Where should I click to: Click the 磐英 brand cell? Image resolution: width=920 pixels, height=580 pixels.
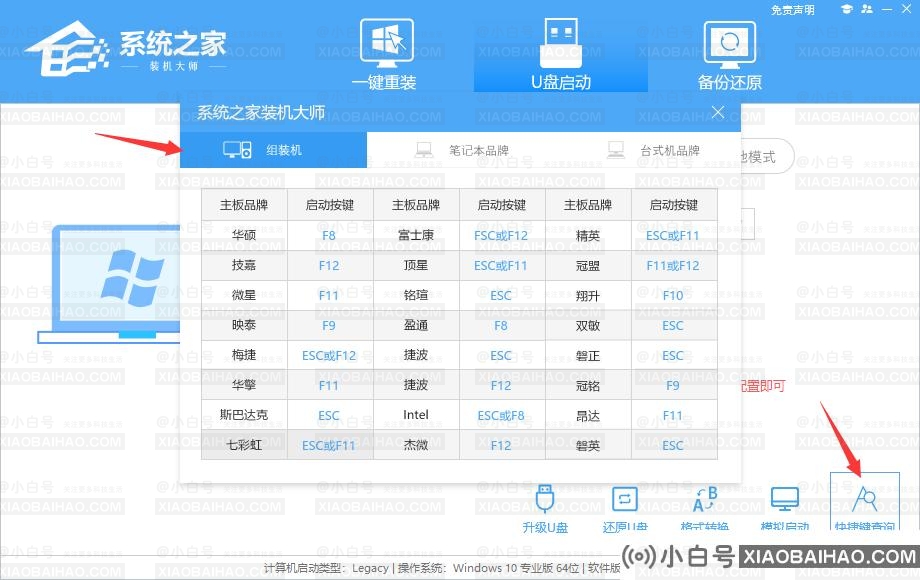[588, 445]
